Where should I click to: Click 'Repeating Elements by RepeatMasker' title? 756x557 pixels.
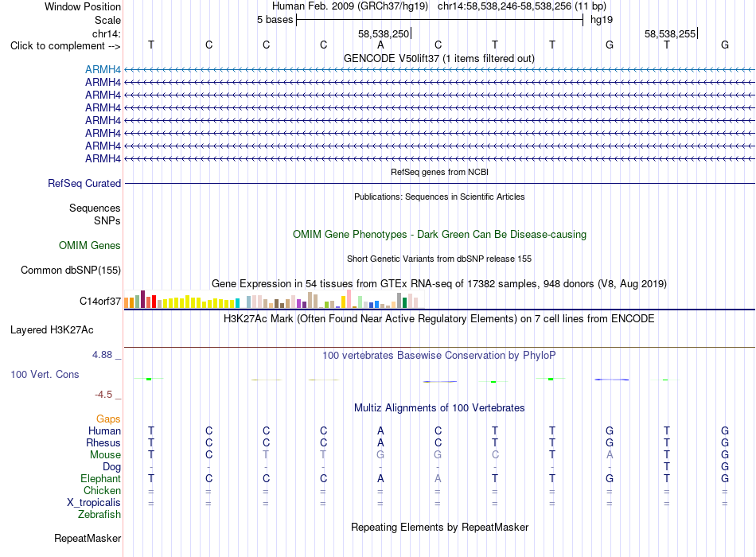[439, 527]
